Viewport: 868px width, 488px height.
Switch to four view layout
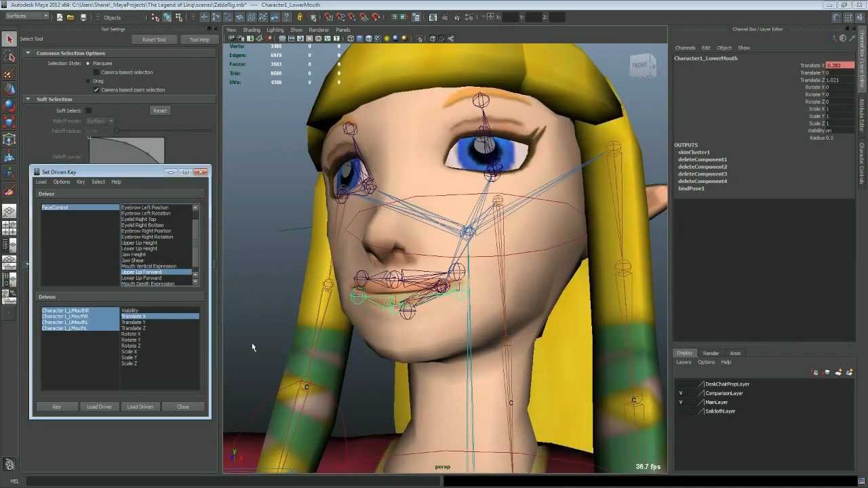[x=9, y=229]
